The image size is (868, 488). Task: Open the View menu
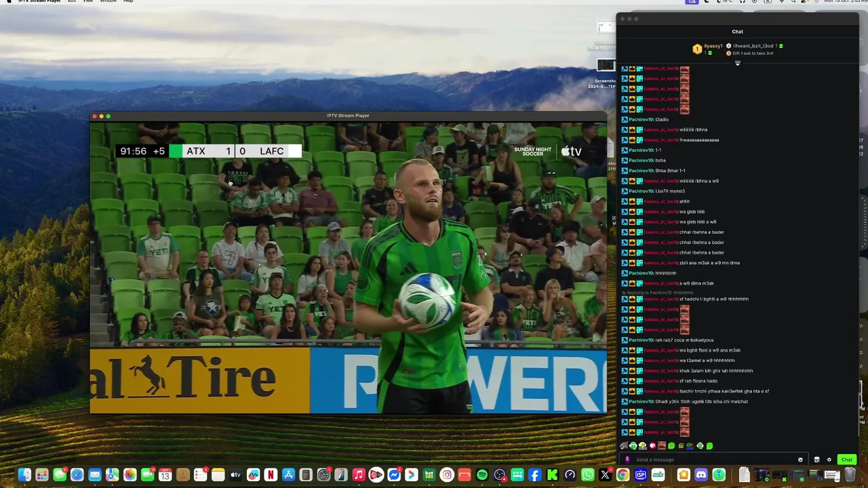[x=87, y=1]
